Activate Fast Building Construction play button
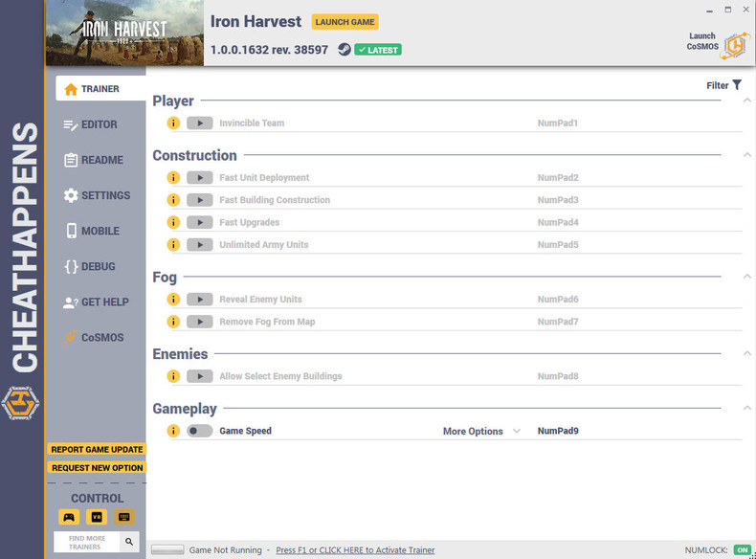The width and height of the screenshot is (756, 559). pos(200,200)
